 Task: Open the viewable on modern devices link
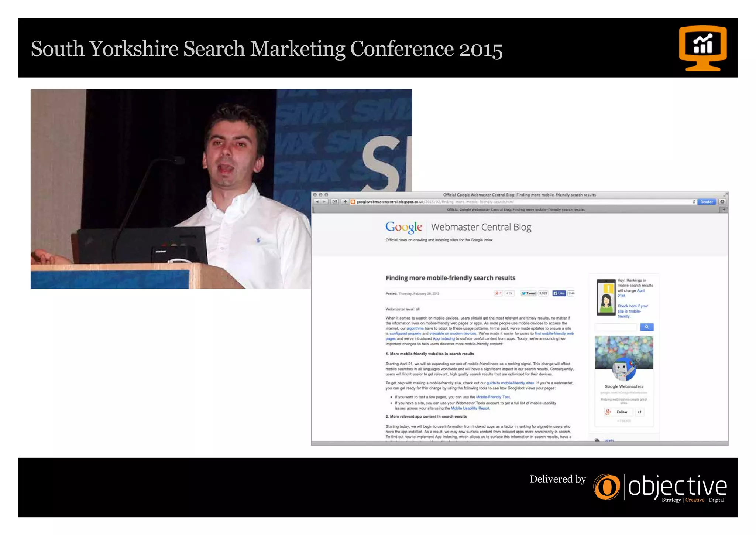pos(453,333)
